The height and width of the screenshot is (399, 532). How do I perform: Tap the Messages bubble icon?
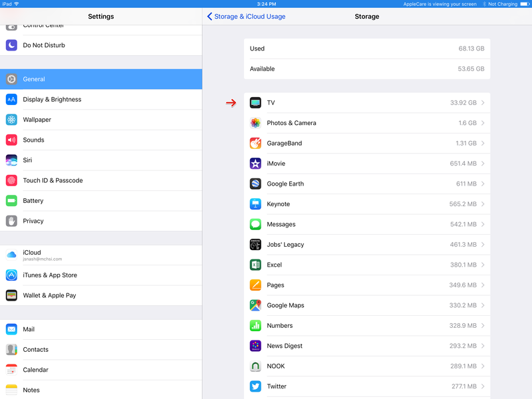point(255,224)
